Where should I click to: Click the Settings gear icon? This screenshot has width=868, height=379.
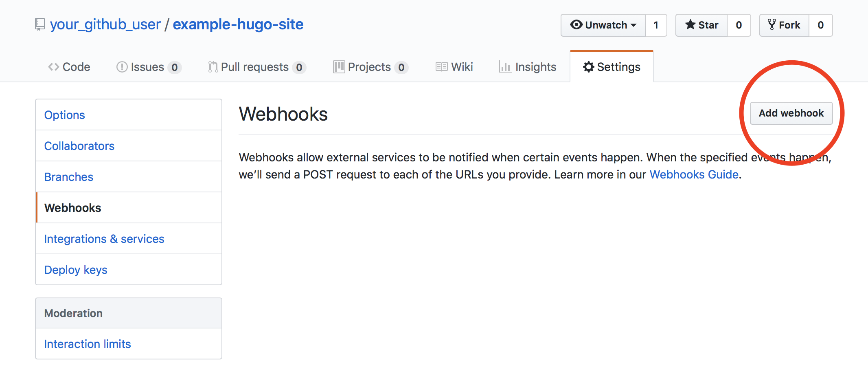pos(588,67)
